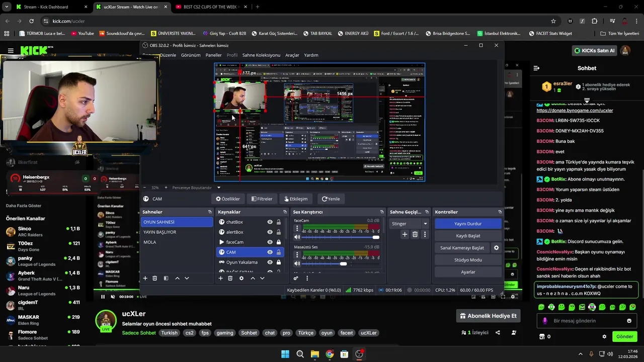The image size is (644, 362).
Task: Toggle lock on CAM source
Action: 279,252
